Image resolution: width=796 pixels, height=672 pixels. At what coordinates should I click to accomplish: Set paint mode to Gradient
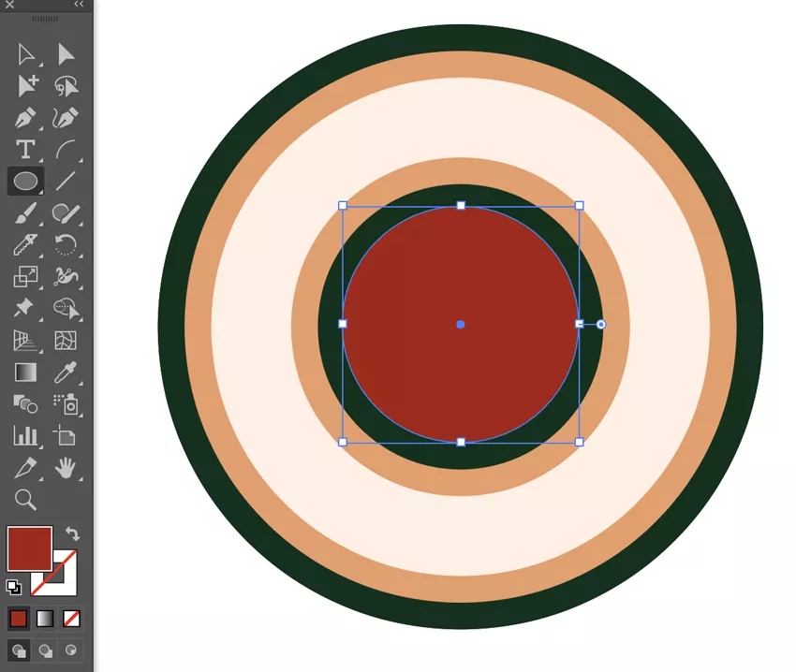[45, 619]
